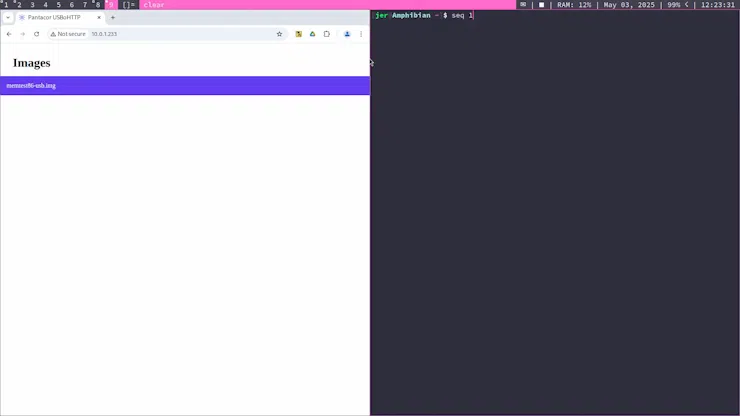Switch to workspace 2
This screenshot has width=740, height=416.
point(19,5)
